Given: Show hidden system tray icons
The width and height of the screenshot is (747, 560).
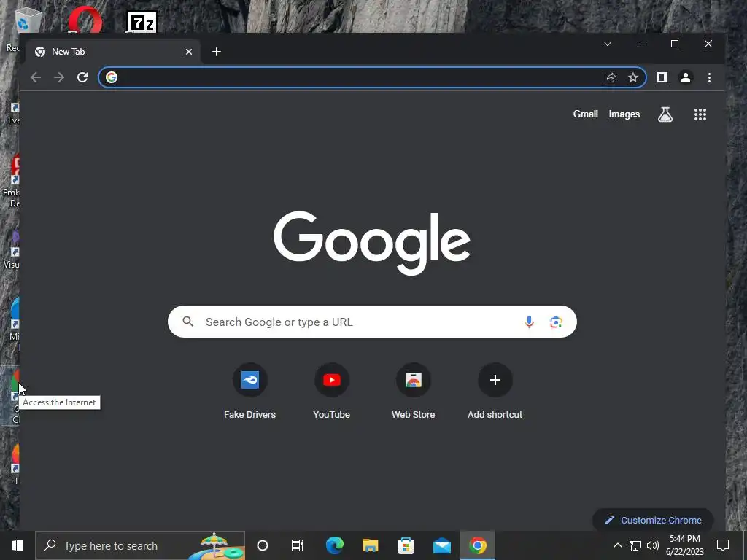Looking at the screenshot, I should point(617,545).
